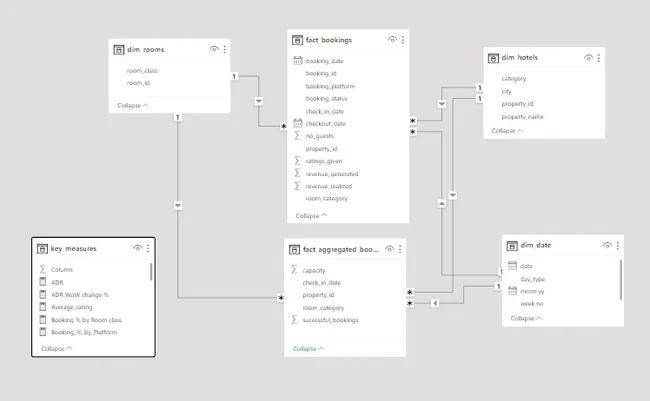
Task: Select the room_category field in fact_bookings
Action: click(327, 199)
